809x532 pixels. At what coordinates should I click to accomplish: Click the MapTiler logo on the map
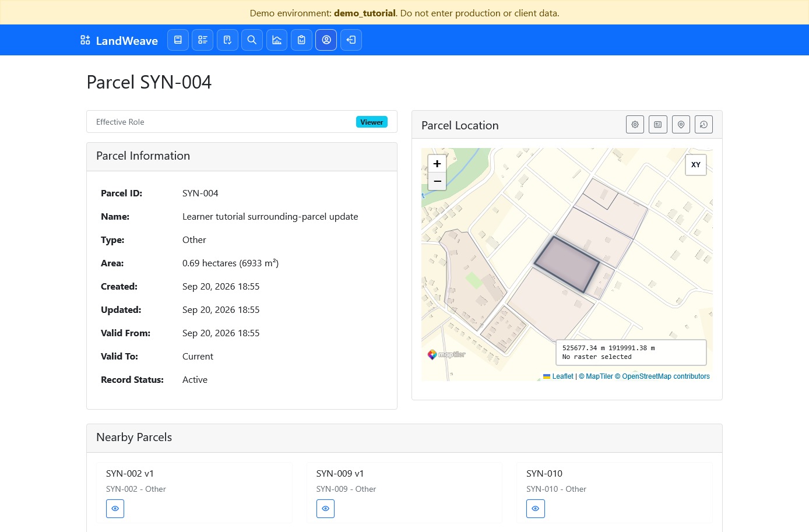point(446,354)
